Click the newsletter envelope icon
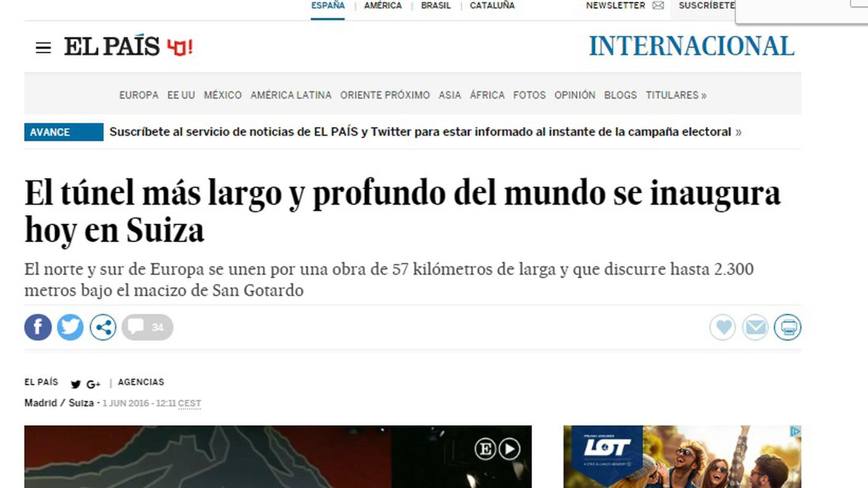This screenshot has width=868, height=488. [x=658, y=6]
